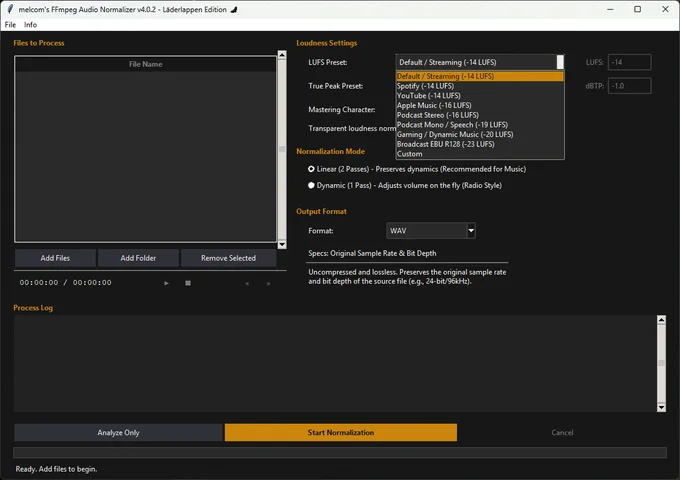Click inside the Process Log text area
680x480 pixels.
click(335, 363)
